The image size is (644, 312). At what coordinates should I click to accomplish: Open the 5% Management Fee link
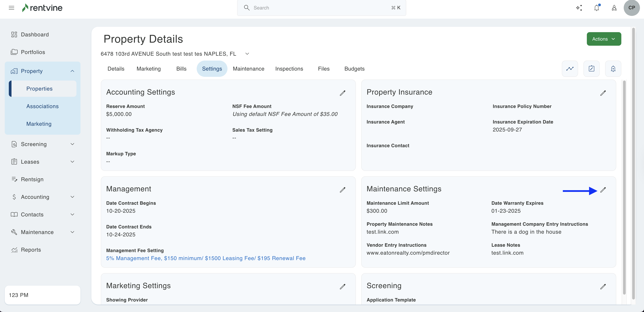(x=205, y=258)
